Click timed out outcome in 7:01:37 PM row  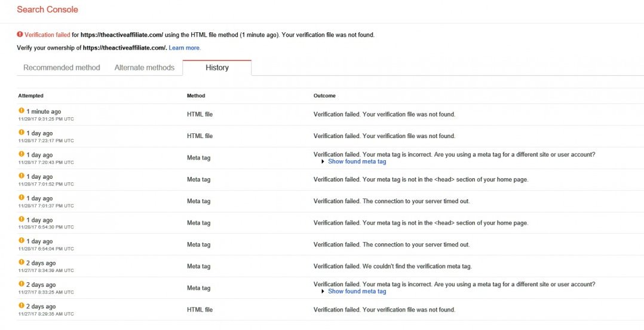tap(391, 201)
